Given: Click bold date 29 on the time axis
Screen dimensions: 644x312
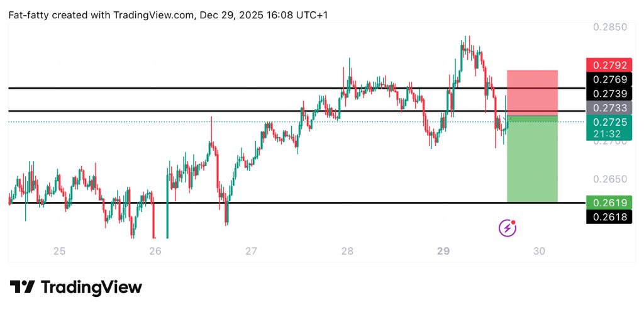Looking at the screenshot, I should click(443, 252).
